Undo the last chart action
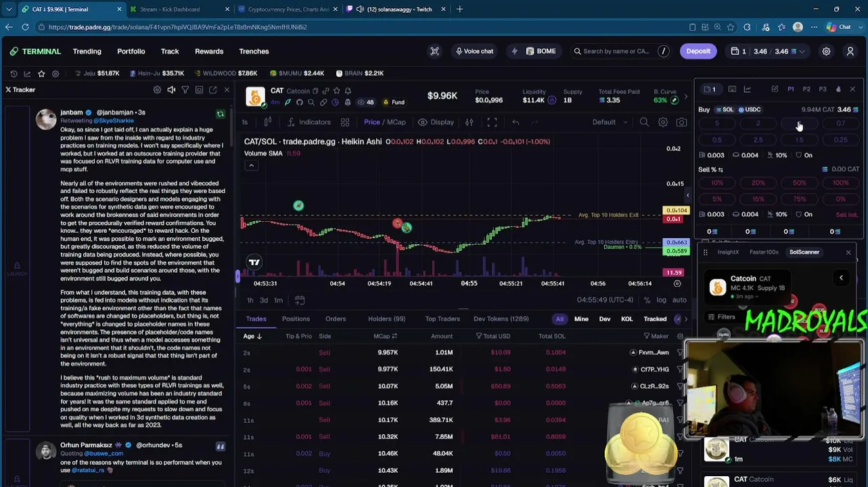The height and width of the screenshot is (487, 868). [x=516, y=122]
